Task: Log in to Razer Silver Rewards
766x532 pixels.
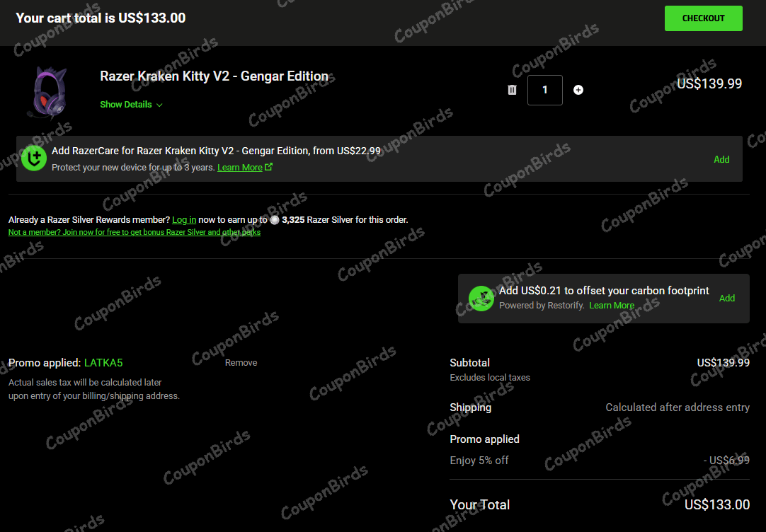Action: click(x=184, y=219)
